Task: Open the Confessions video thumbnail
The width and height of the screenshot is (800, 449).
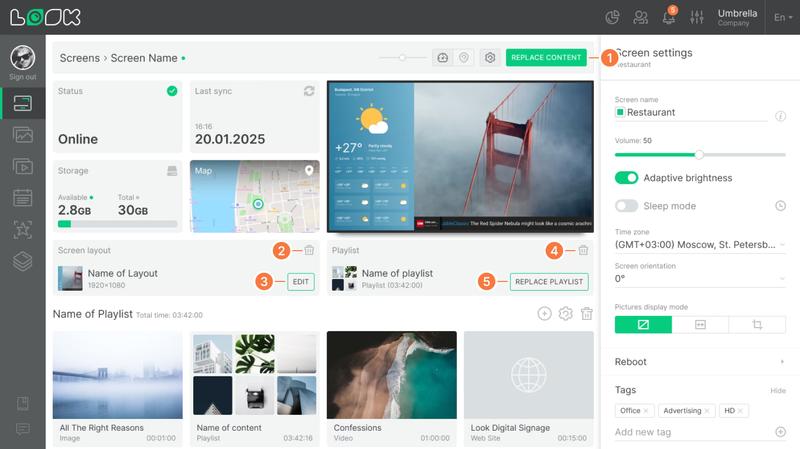Action: [x=392, y=375]
